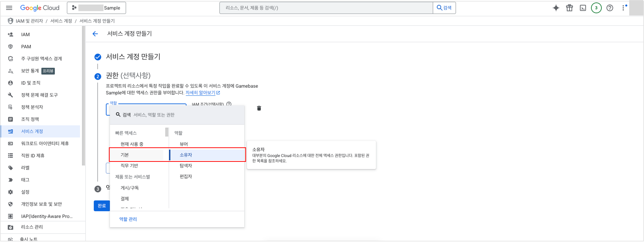This screenshot has height=242, width=644.
Task: Click the 완료 button
Action: tap(102, 206)
